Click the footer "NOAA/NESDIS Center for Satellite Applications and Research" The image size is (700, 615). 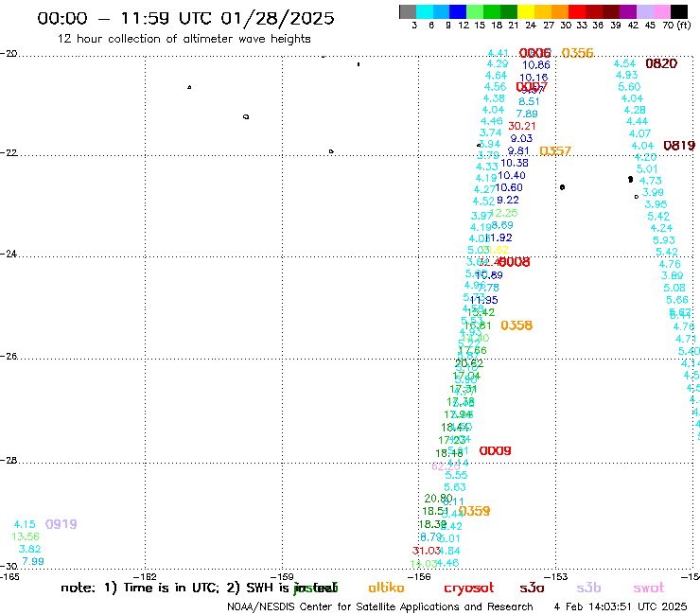click(x=380, y=607)
